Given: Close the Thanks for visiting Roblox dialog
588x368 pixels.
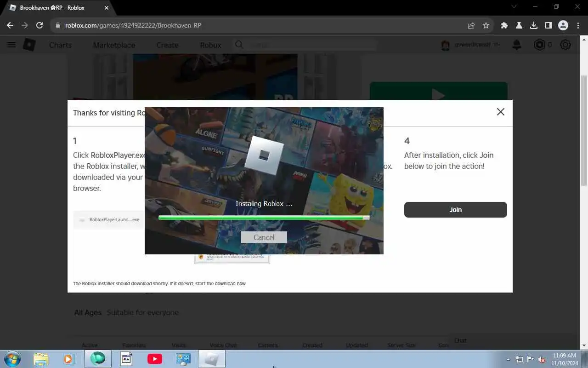Looking at the screenshot, I should click(x=501, y=112).
